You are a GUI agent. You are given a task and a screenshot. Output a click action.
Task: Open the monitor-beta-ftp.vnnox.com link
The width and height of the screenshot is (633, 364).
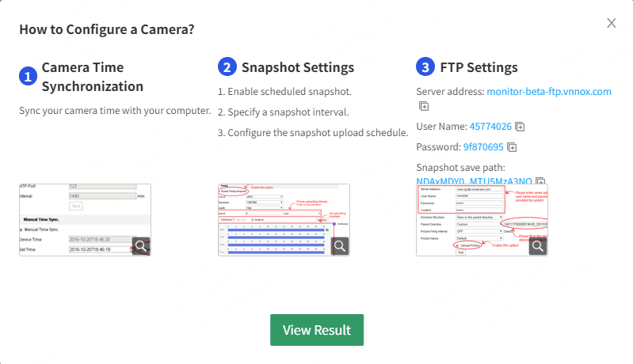pos(549,92)
